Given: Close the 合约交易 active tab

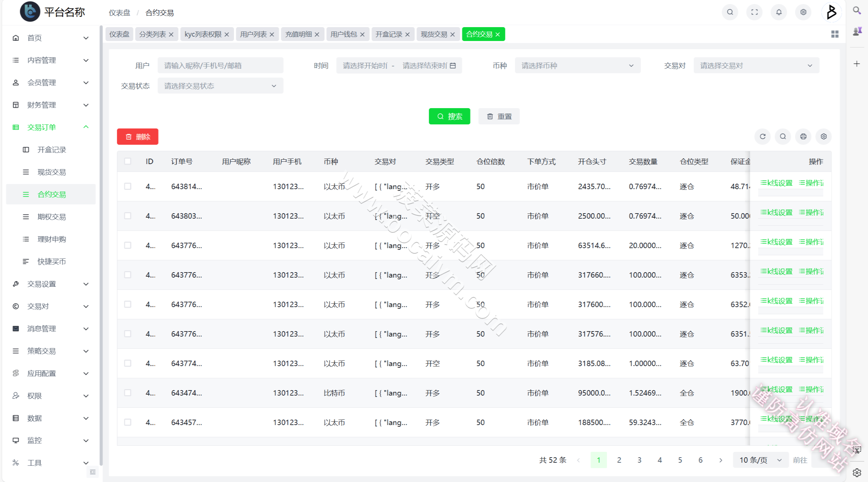Looking at the screenshot, I should pos(498,35).
